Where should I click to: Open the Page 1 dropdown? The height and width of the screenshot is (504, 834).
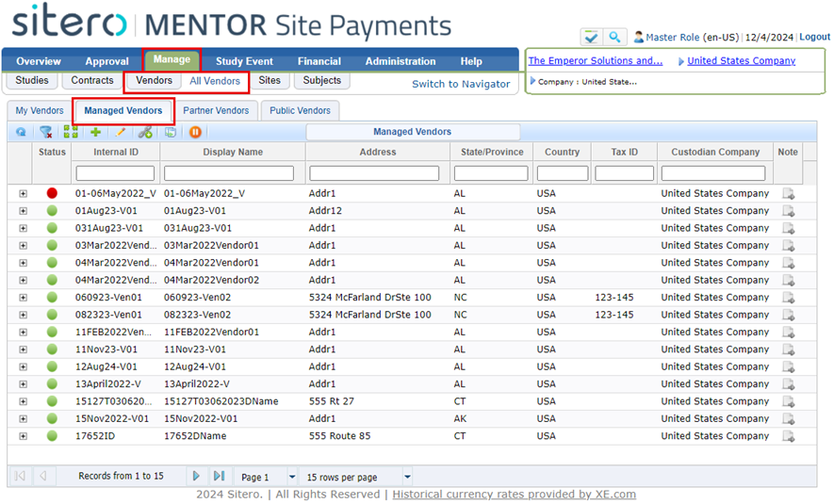point(292,477)
